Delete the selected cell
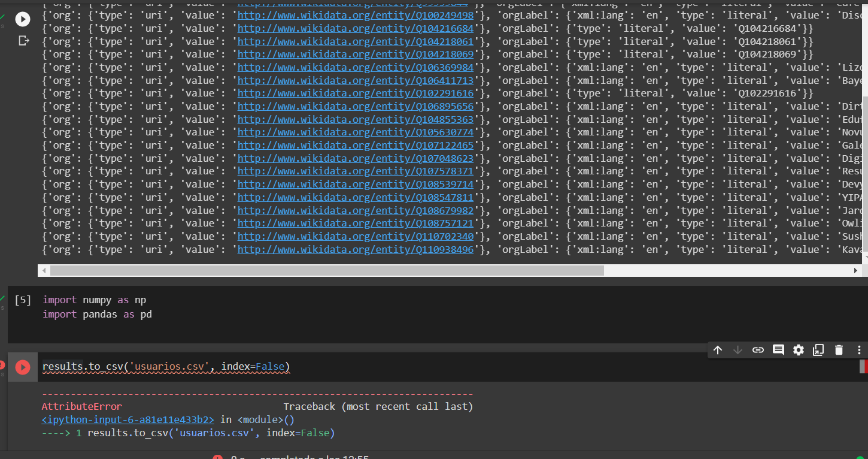 (839, 350)
